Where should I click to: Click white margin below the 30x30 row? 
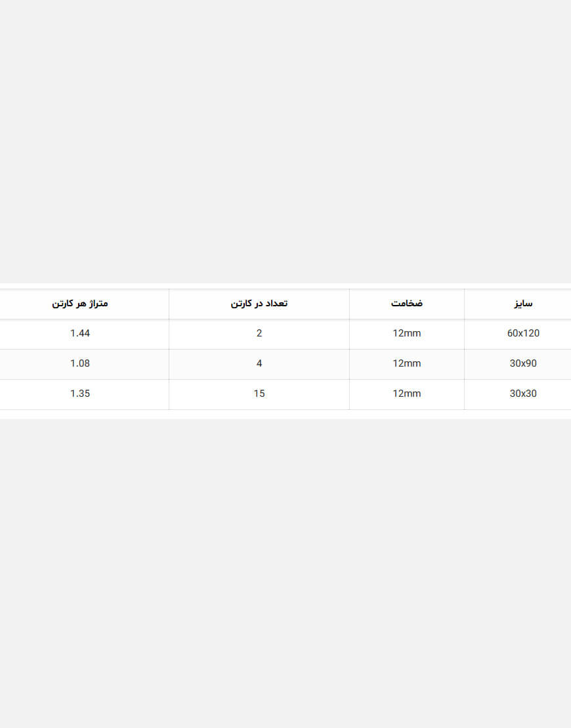point(285,415)
